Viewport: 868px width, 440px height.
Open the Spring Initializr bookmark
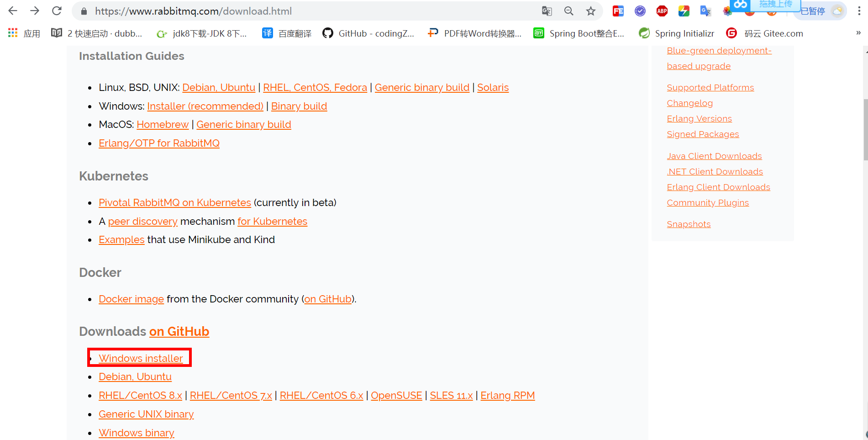click(677, 33)
